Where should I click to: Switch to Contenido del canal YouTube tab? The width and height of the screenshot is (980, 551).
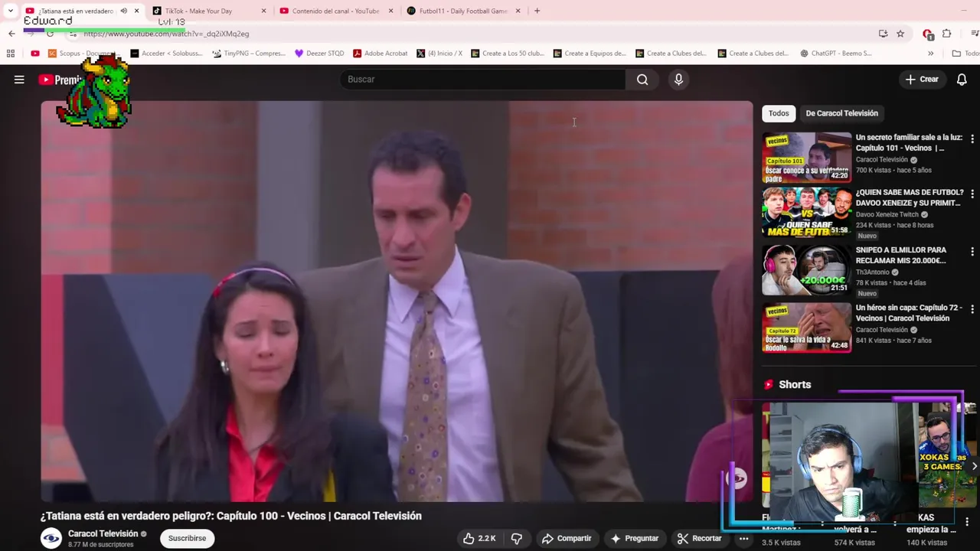pyautogui.click(x=335, y=11)
